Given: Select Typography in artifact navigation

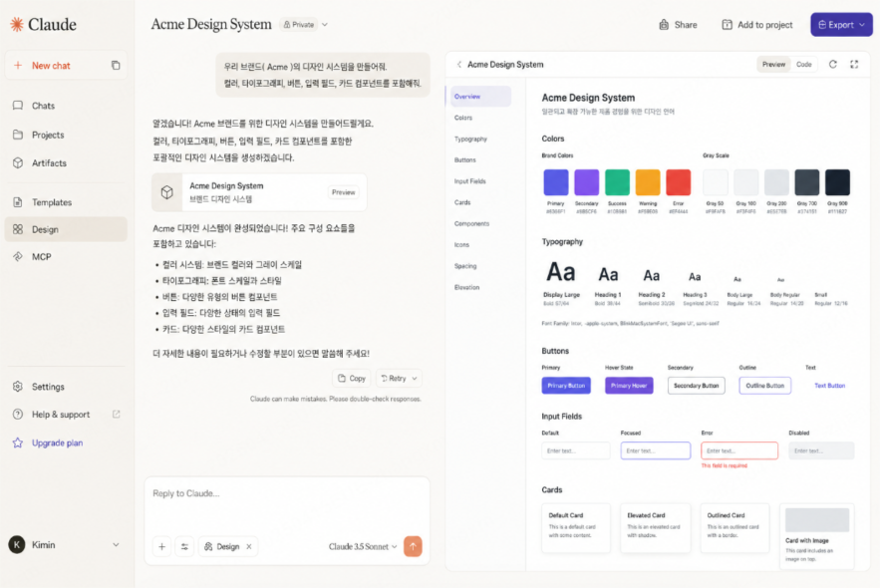Looking at the screenshot, I should pyautogui.click(x=470, y=140).
